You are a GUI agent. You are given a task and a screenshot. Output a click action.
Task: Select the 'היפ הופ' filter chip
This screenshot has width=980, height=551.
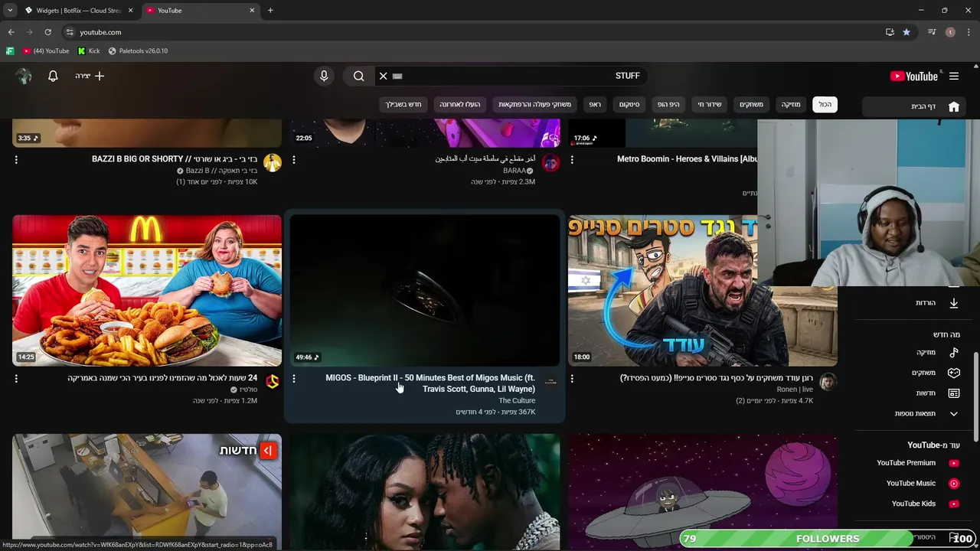tap(668, 104)
